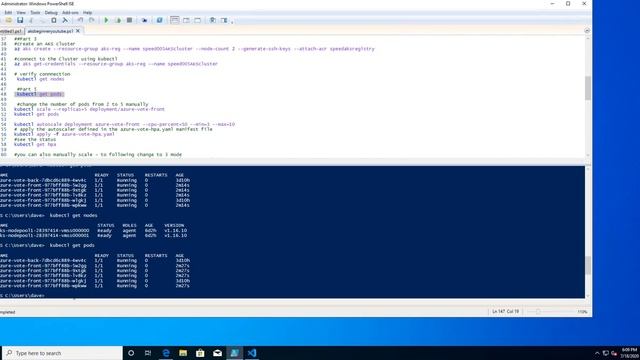
Task: Click the Copy toolbar icon
Action: pos(42,20)
